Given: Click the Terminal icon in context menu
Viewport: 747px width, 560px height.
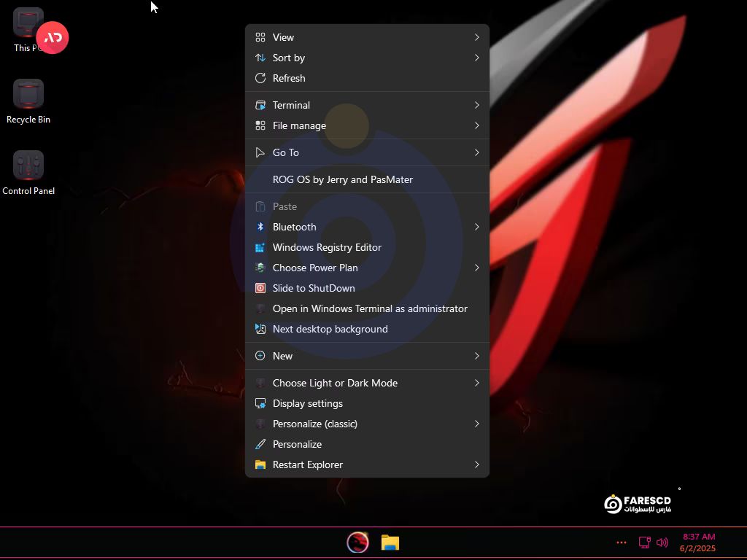Looking at the screenshot, I should [x=260, y=105].
